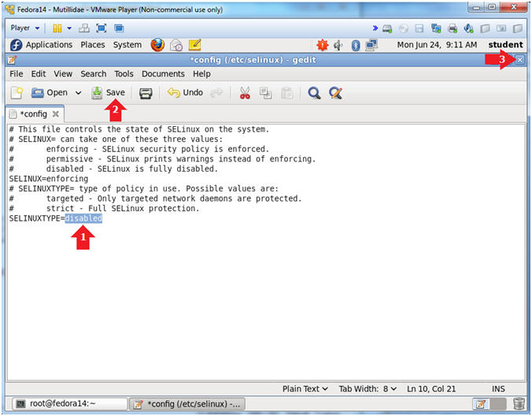Image resolution: width=532 pixels, height=416 pixels.
Task: Click the gedit window menu icon in titlebar
Action: click(12, 60)
